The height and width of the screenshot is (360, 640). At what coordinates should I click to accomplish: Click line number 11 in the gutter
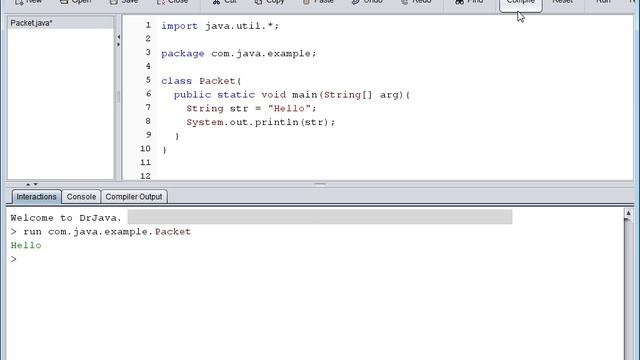click(145, 162)
